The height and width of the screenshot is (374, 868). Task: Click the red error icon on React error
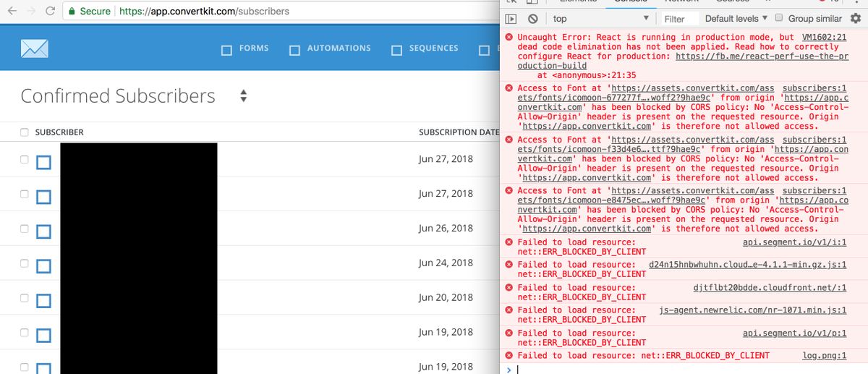510,38
